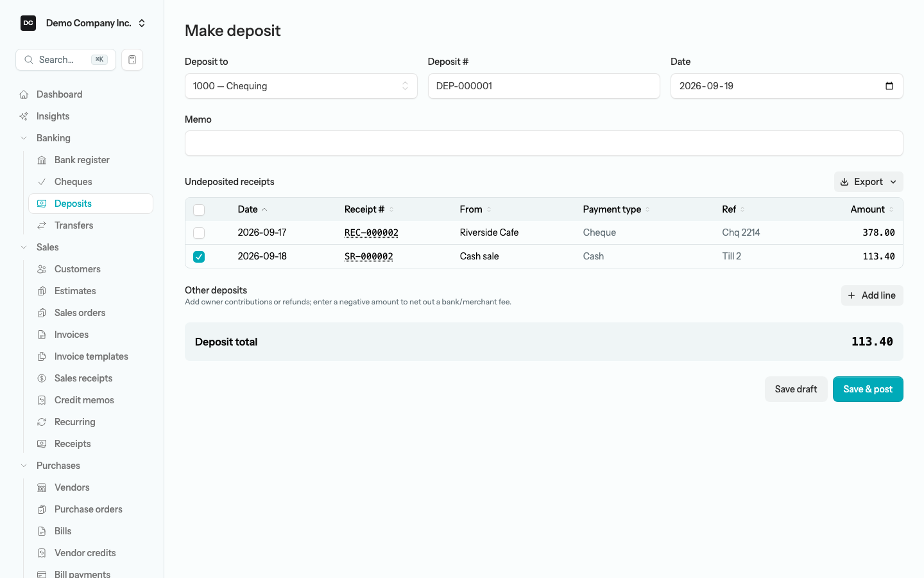Collapse the Sales section
Viewport: 924px width, 578px height.
point(24,247)
